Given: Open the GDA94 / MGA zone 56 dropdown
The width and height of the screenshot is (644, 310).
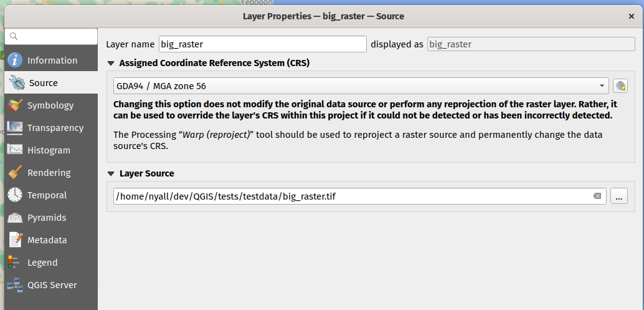Looking at the screenshot, I should [361, 85].
